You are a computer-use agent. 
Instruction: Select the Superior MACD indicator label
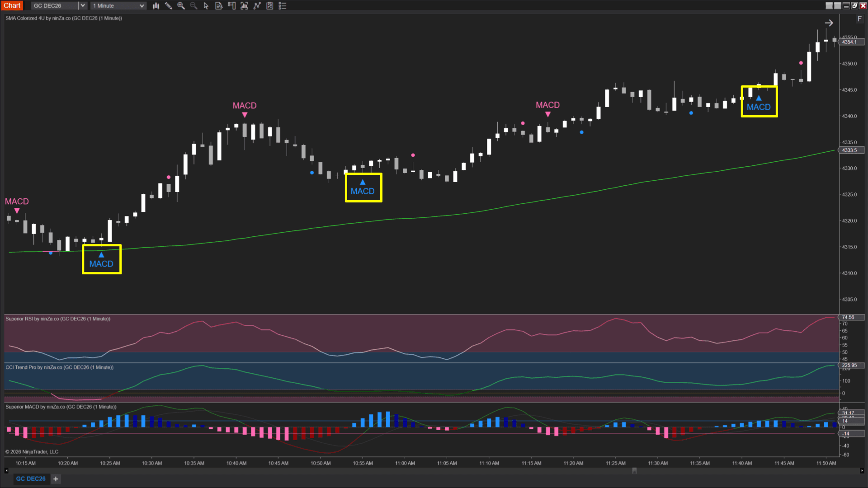[61, 407]
